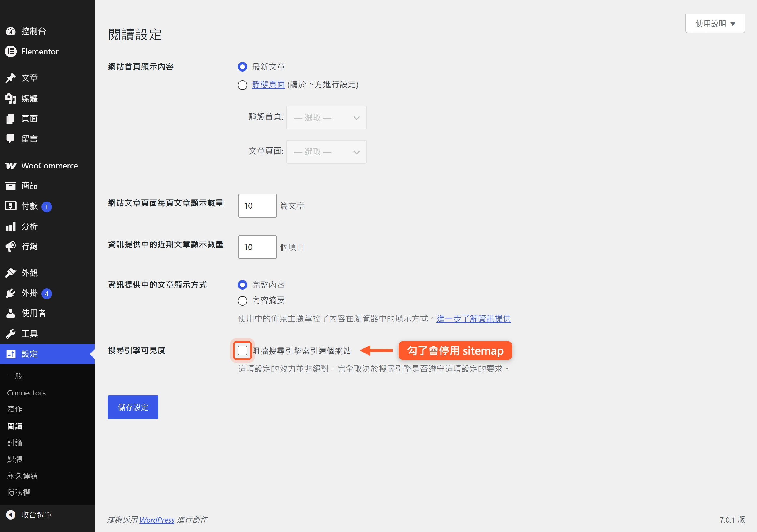Open the 隱私權 settings submenu
757x532 pixels.
[x=19, y=492]
